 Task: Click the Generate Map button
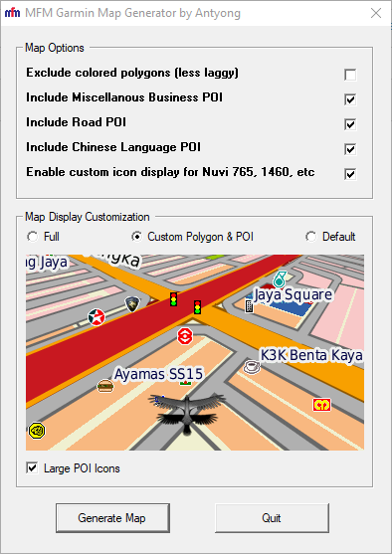tap(112, 518)
